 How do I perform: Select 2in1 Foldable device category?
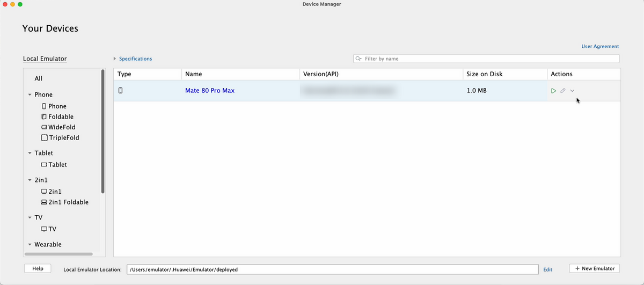[68, 202]
